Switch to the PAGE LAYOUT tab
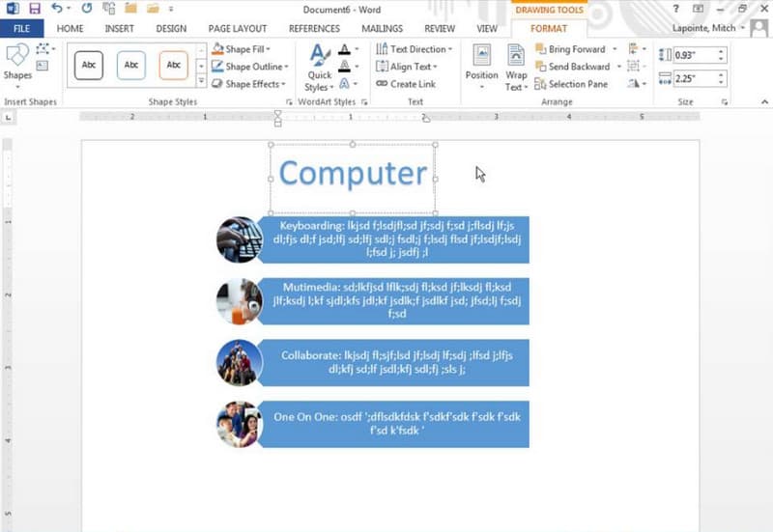This screenshot has width=773, height=532. [x=238, y=29]
